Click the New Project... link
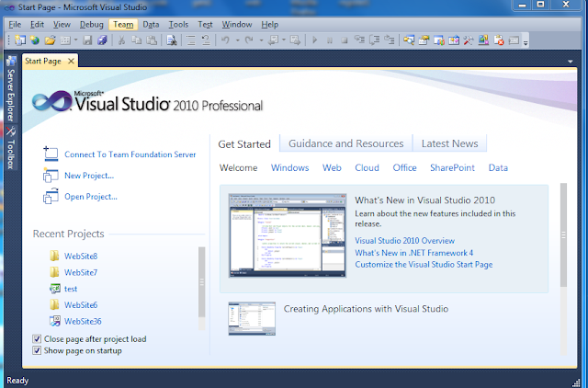 point(89,176)
